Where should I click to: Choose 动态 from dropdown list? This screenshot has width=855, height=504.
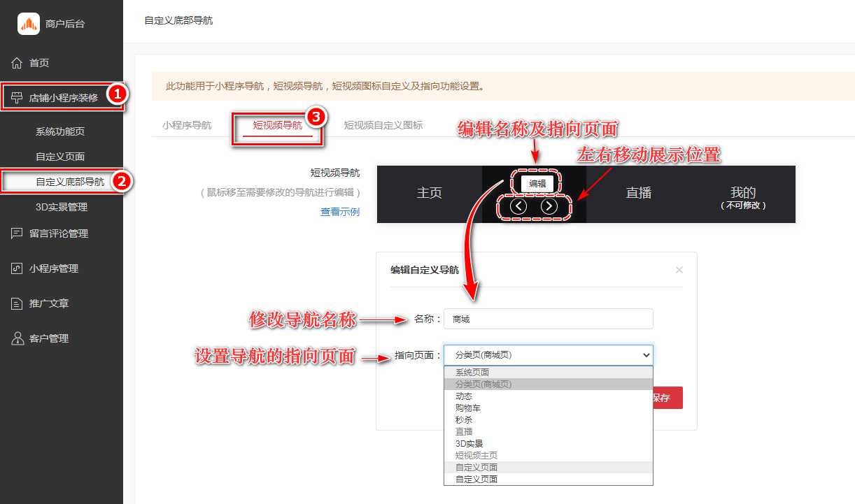549,396
